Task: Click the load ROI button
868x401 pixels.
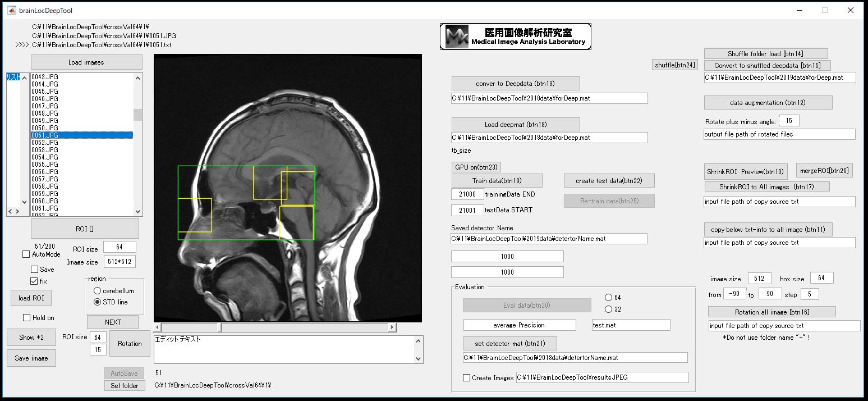Action: click(x=31, y=298)
